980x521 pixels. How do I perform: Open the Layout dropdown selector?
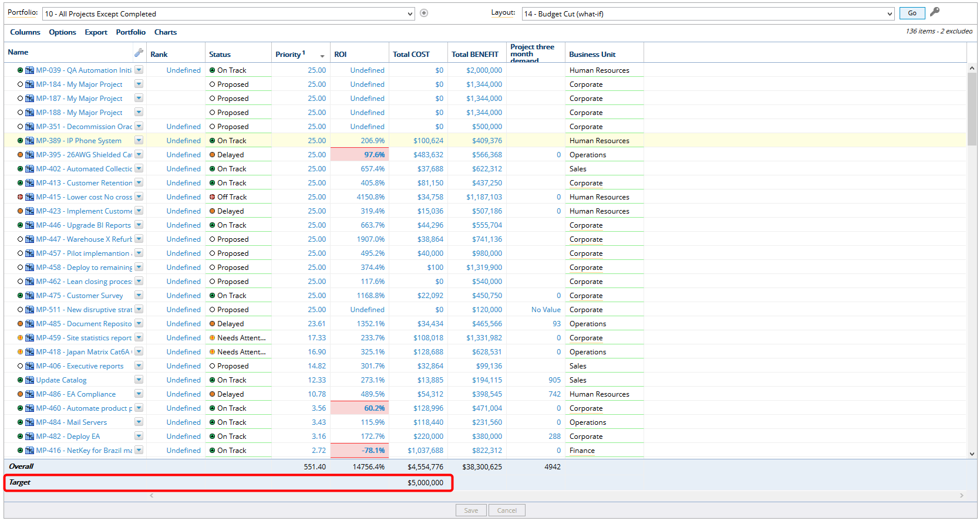708,13
